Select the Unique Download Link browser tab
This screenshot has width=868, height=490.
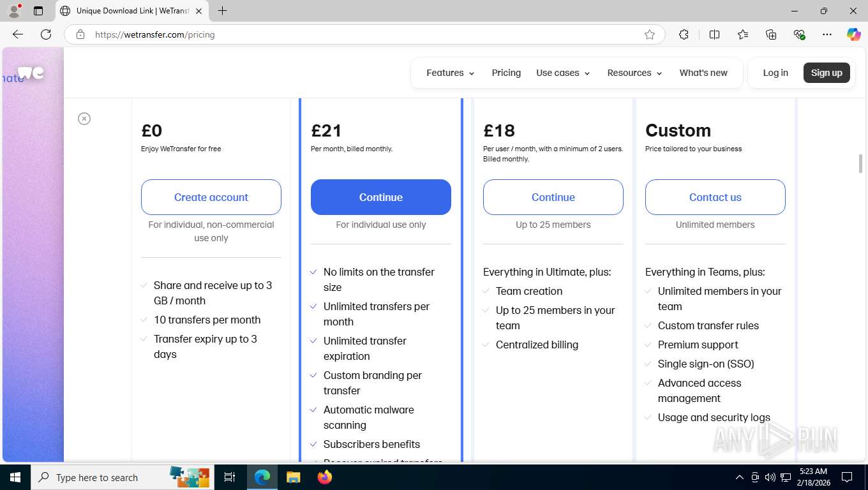pyautogui.click(x=132, y=11)
